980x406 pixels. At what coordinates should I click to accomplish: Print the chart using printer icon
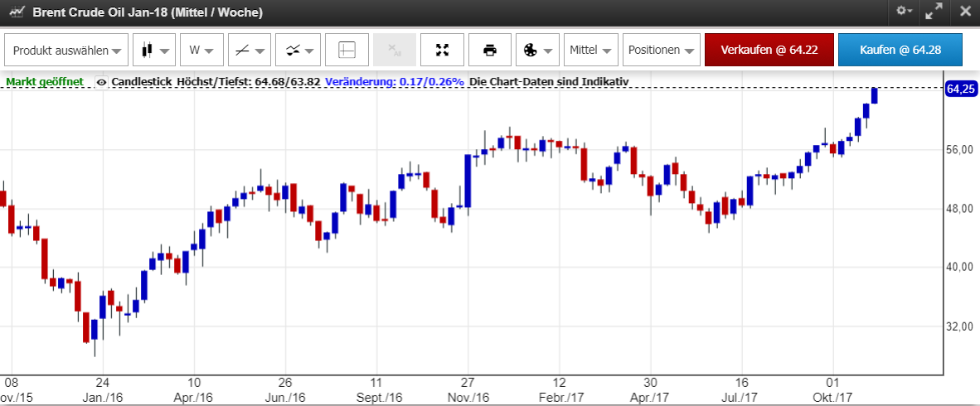[x=490, y=50]
